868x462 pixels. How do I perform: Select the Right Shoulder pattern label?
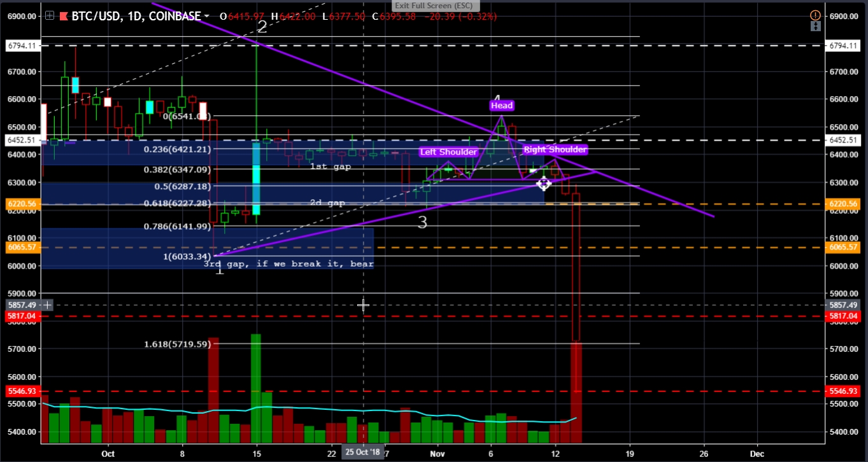(x=555, y=150)
